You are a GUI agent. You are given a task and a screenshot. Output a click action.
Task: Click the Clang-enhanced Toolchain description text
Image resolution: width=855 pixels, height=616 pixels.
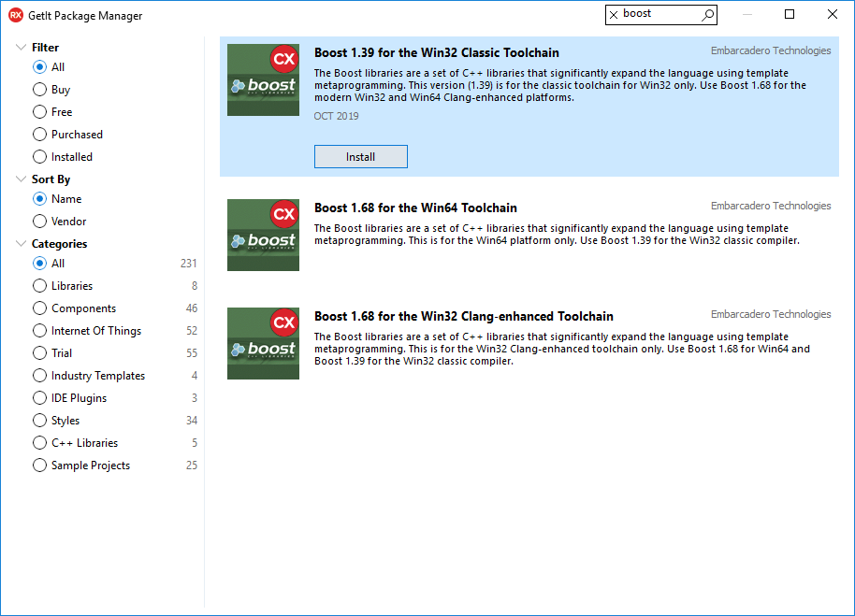pos(562,349)
